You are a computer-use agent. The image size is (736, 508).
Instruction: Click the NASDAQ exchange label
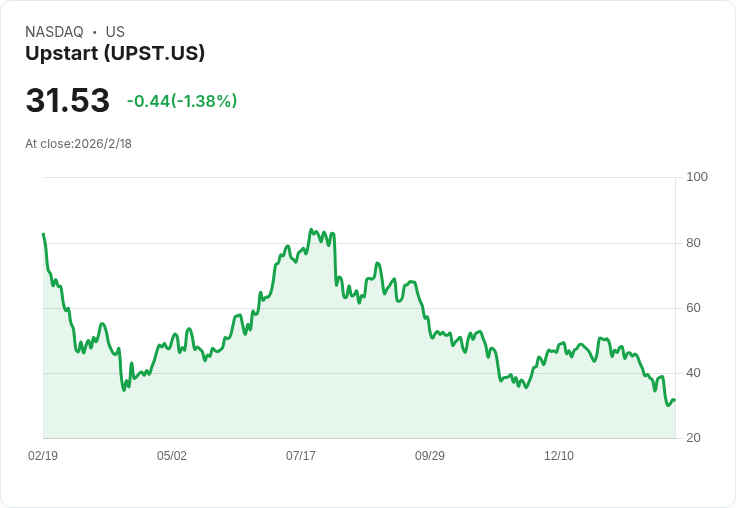coord(54,32)
